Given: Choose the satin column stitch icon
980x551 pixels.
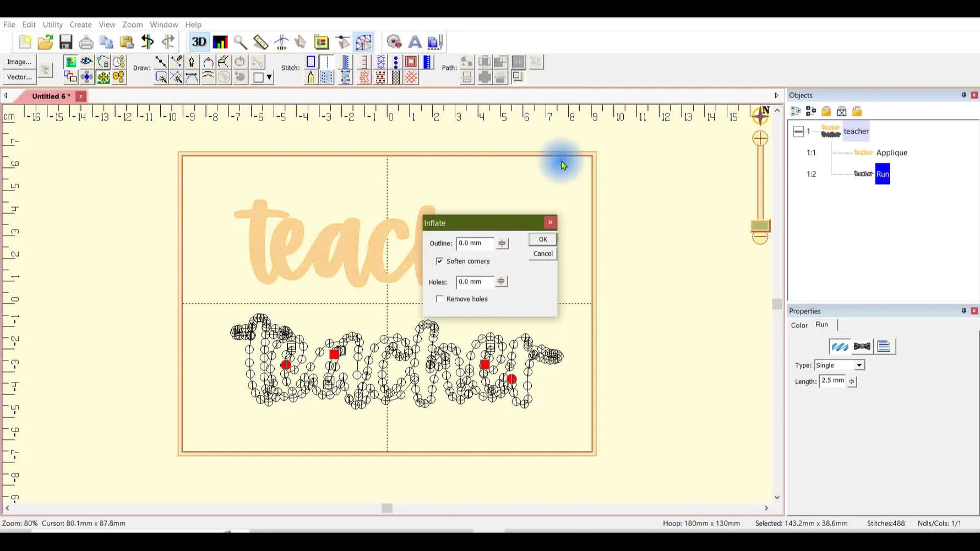Looking at the screenshot, I should 346,62.
